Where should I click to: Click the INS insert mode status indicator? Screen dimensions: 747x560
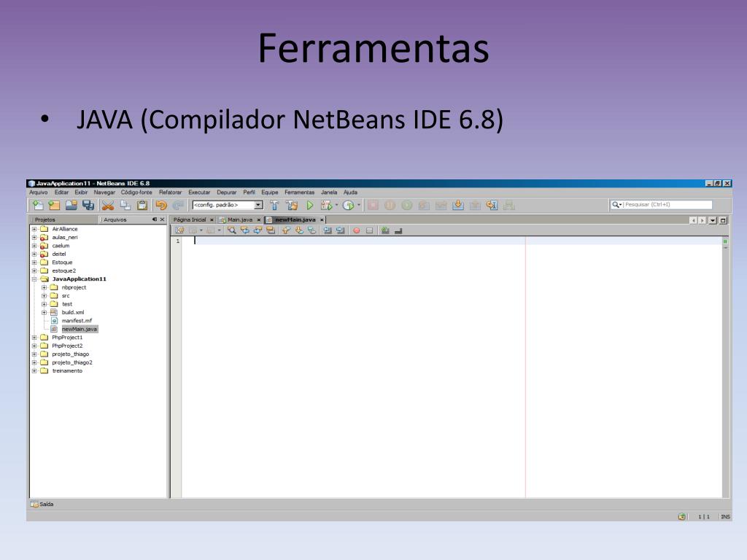click(x=725, y=517)
